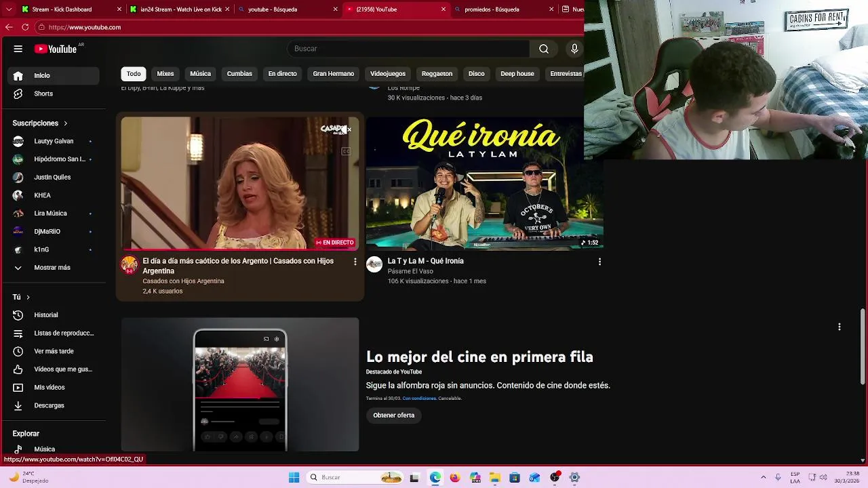868x488 pixels.
Task: Open red carpet cine promo thumbnail
Action: tap(240, 384)
